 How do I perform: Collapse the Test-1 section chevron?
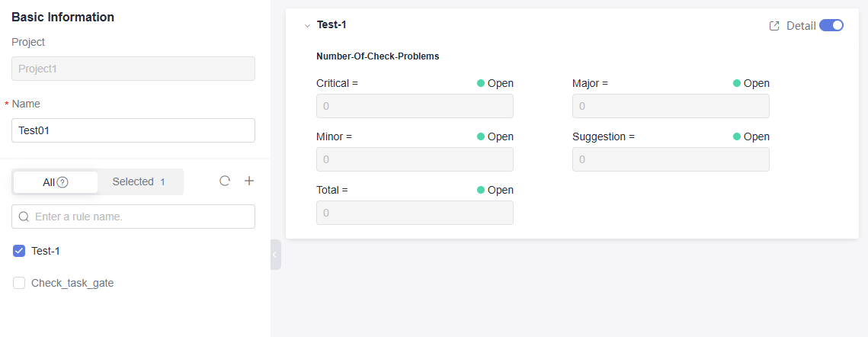(307, 26)
